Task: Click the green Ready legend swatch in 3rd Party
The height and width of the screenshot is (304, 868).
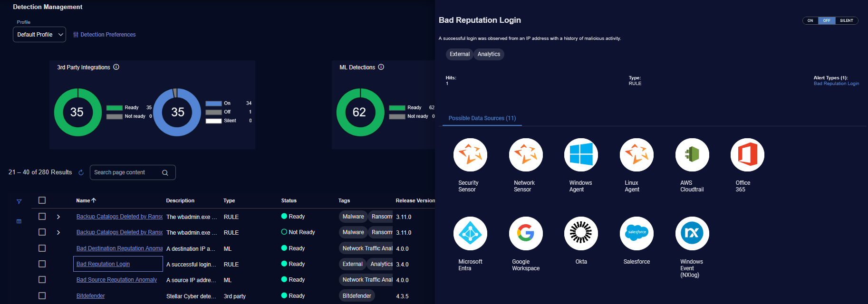Action: (x=115, y=108)
